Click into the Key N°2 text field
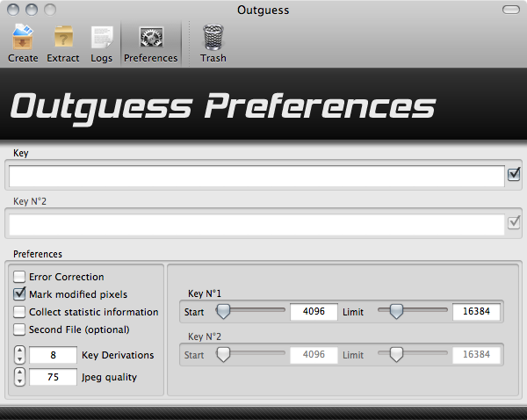527x420 pixels. pyautogui.click(x=256, y=224)
